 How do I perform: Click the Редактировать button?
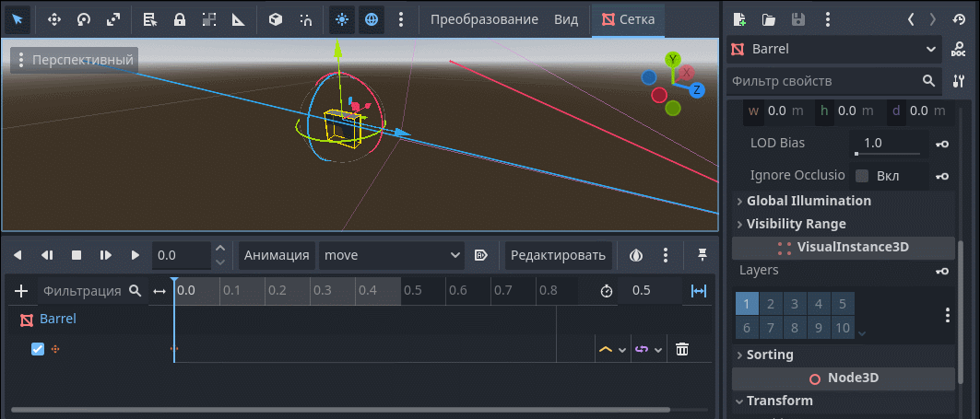558,255
